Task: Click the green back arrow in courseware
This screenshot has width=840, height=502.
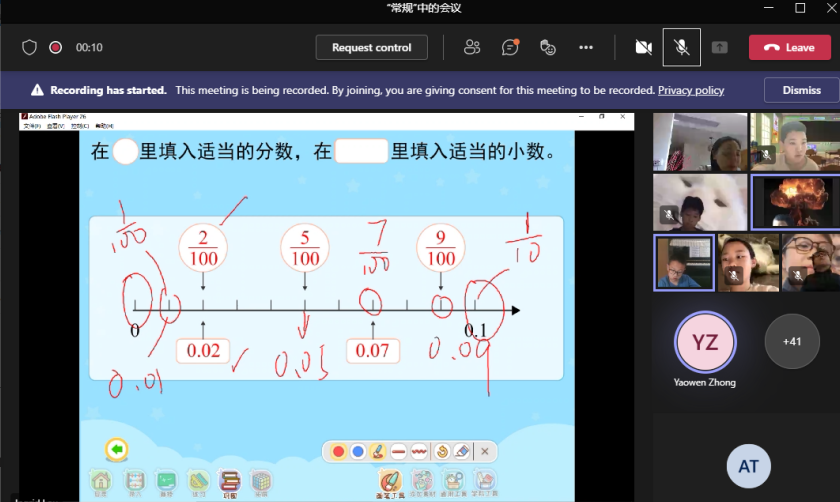Action: click(x=117, y=450)
